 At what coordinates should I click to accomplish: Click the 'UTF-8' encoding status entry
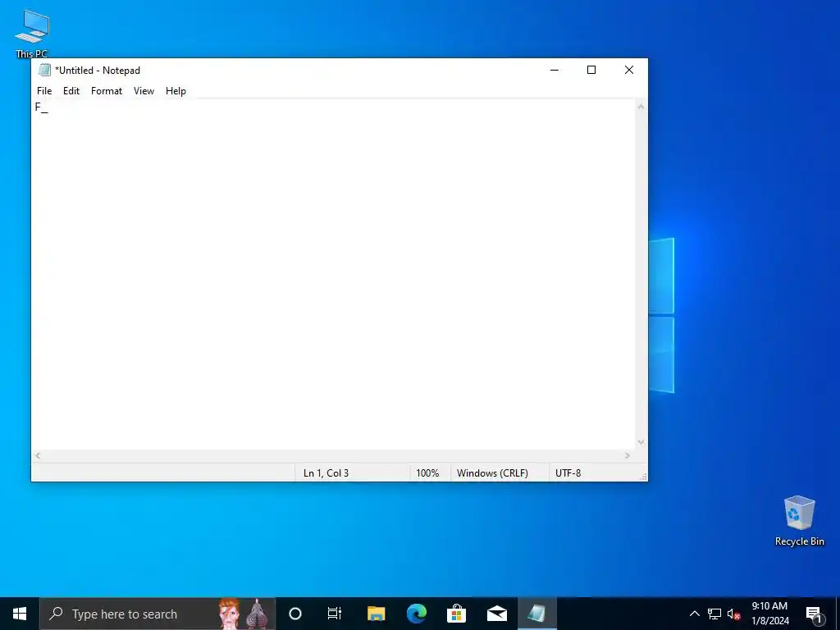(568, 473)
